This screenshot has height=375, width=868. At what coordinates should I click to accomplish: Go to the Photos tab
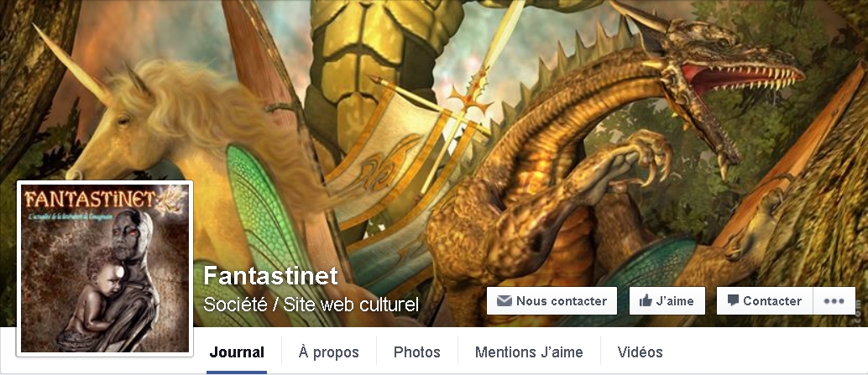pos(417,352)
